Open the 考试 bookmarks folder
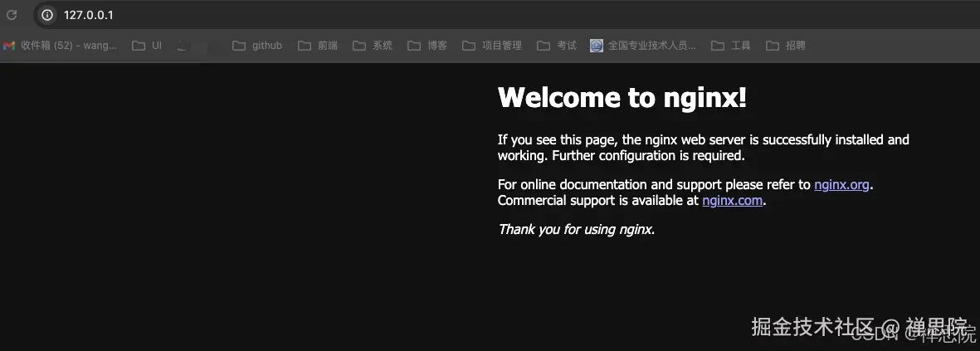Image resolution: width=980 pixels, height=351 pixels. click(x=558, y=46)
